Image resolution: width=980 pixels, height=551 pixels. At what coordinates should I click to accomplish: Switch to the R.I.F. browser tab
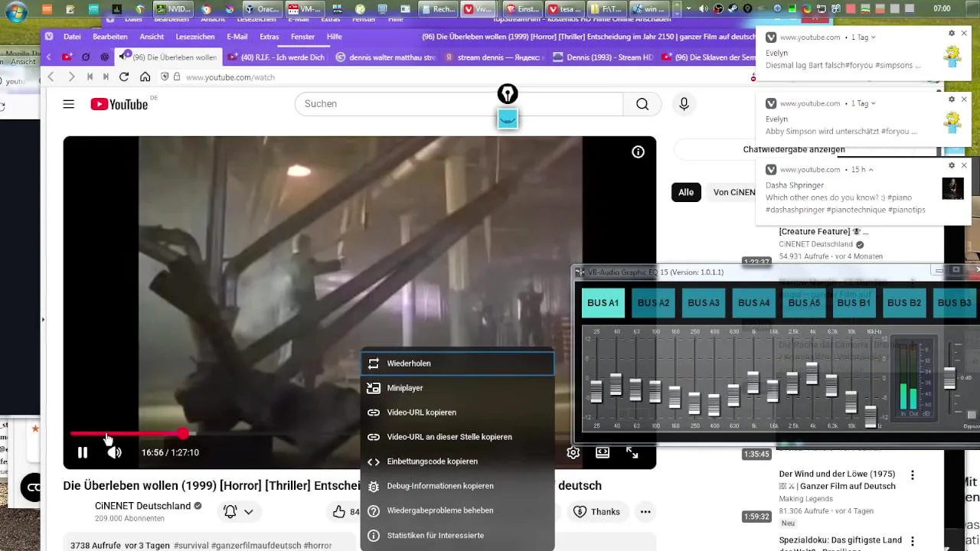click(276, 57)
